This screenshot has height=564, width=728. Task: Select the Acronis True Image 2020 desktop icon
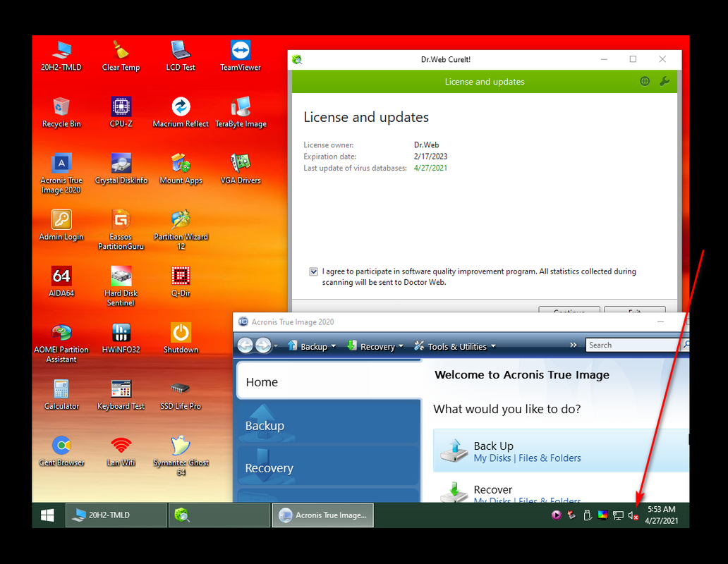click(x=61, y=173)
